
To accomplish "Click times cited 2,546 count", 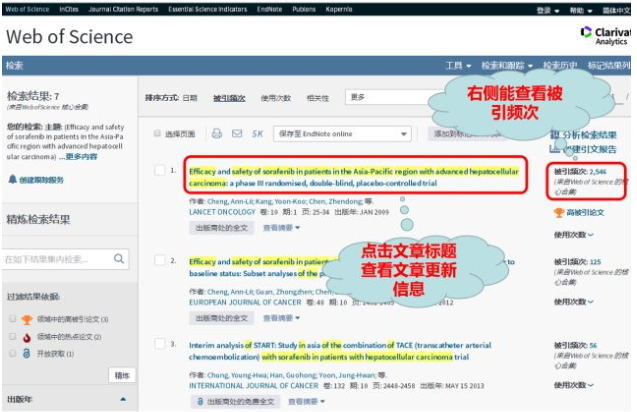I will pyautogui.click(x=598, y=171).
